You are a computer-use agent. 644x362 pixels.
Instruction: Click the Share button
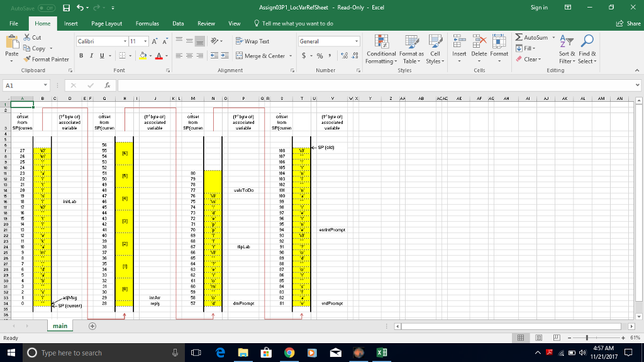point(628,23)
